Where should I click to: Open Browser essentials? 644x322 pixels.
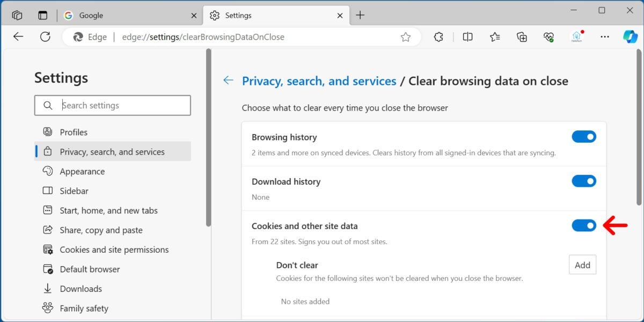(x=548, y=36)
